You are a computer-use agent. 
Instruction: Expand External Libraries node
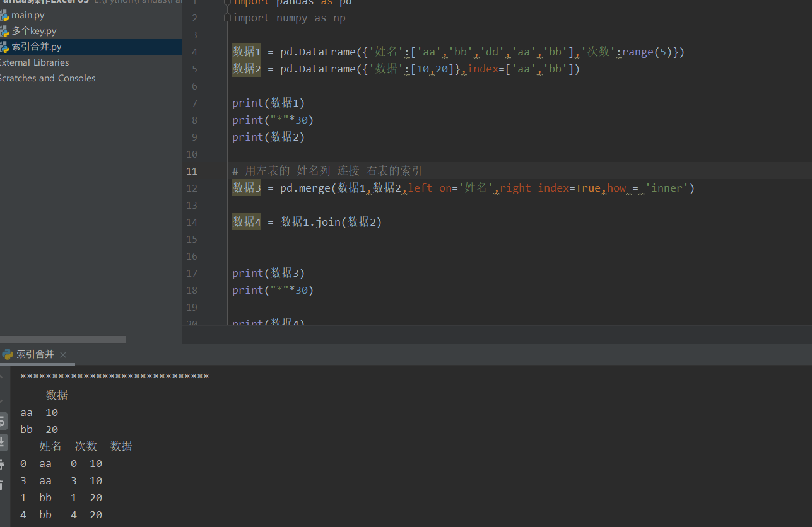[34, 62]
